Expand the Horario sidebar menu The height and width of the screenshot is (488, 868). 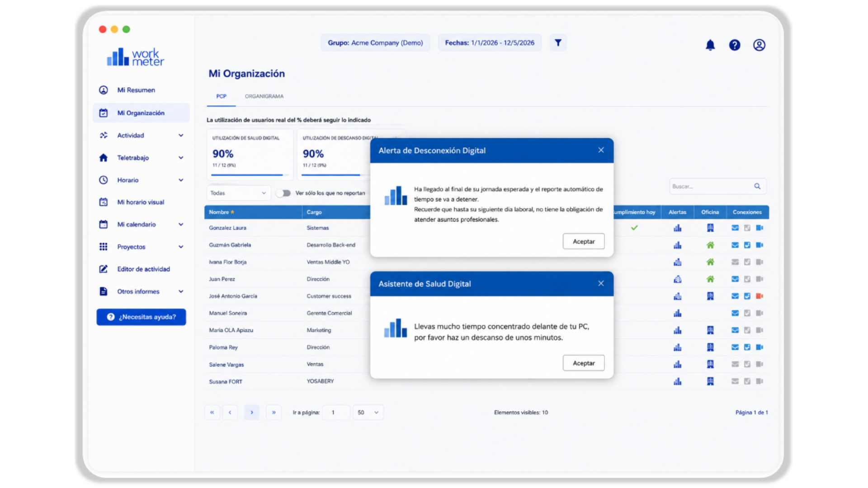coord(181,180)
